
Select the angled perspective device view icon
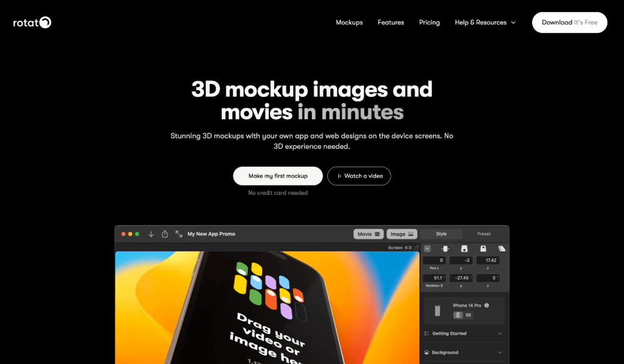[502, 249]
